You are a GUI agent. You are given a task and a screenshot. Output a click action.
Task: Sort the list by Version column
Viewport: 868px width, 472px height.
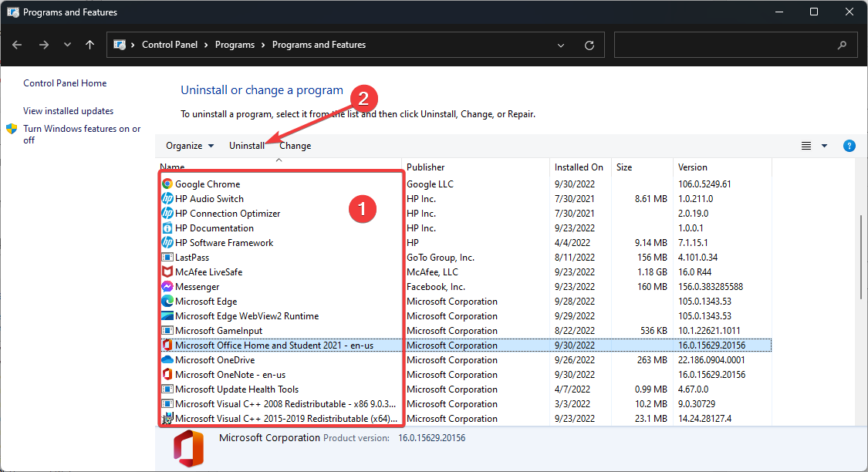722,167
